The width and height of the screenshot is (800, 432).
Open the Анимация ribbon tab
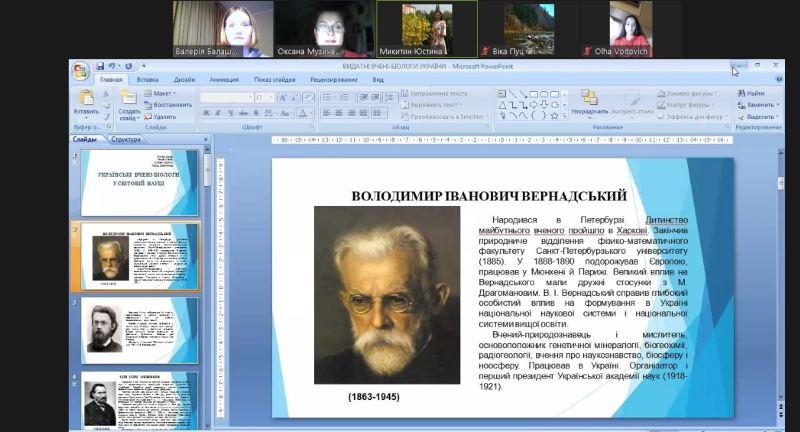tap(224, 79)
